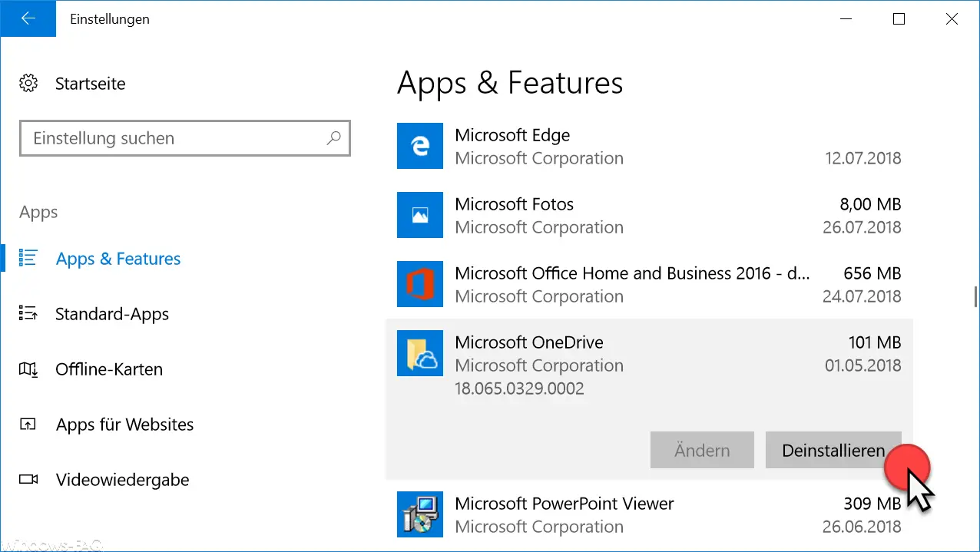Viewport: 980px width, 552px height.
Task: Click the date 12.07.2018 of Microsoft Edge
Action: tap(863, 158)
